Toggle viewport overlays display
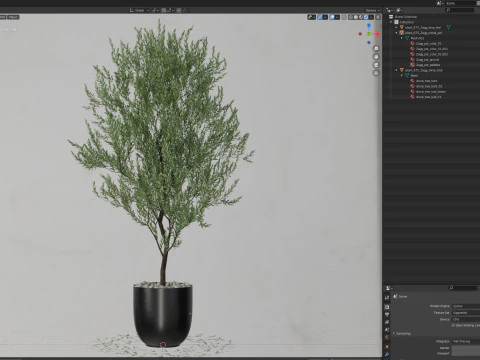The image size is (480, 360). (x=332, y=17)
